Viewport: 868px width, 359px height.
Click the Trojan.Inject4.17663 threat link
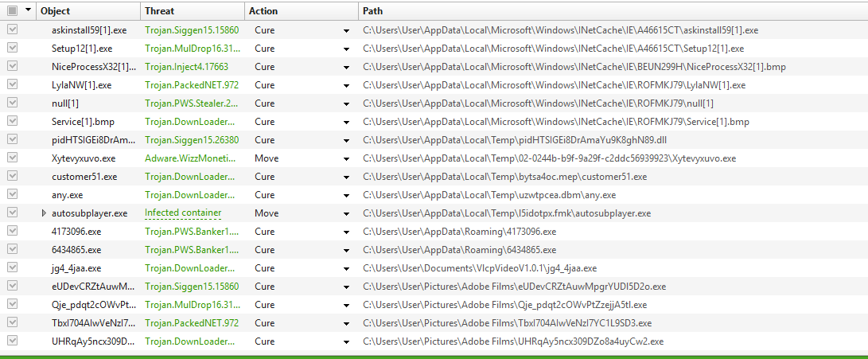(x=187, y=67)
